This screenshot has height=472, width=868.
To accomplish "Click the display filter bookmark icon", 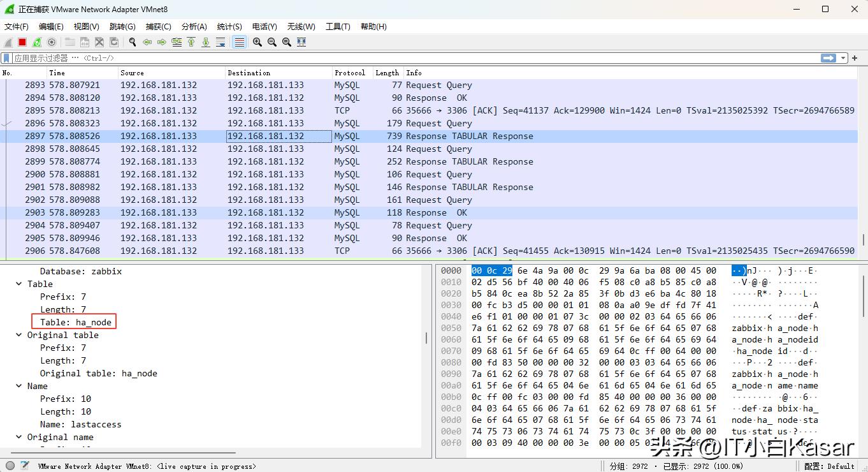I will point(6,58).
